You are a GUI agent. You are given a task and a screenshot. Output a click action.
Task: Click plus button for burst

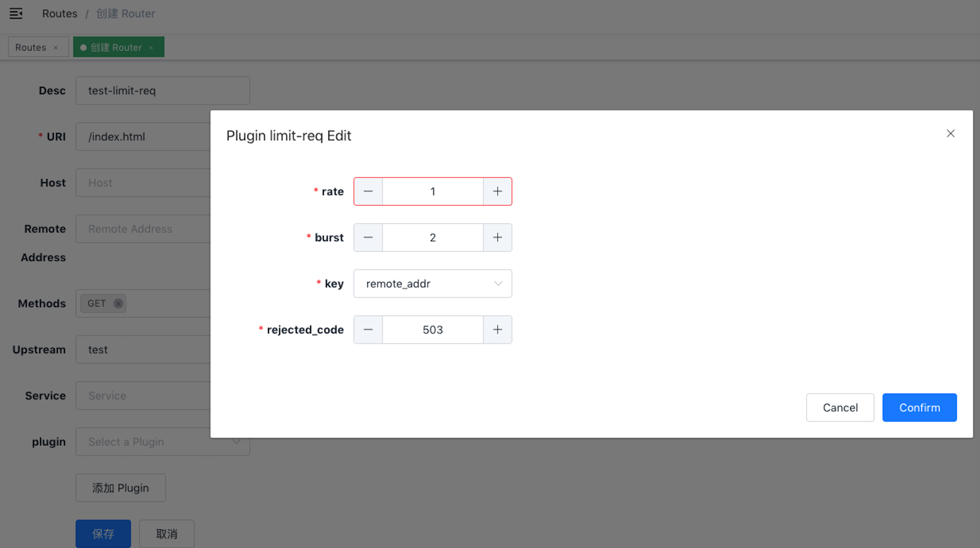pos(497,237)
